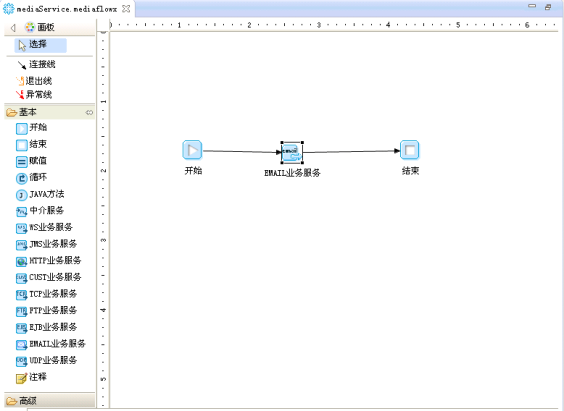Viewport: 564px width, 411px height.
Task: Pick the FTP业务服务 palette item
Action: [46, 311]
